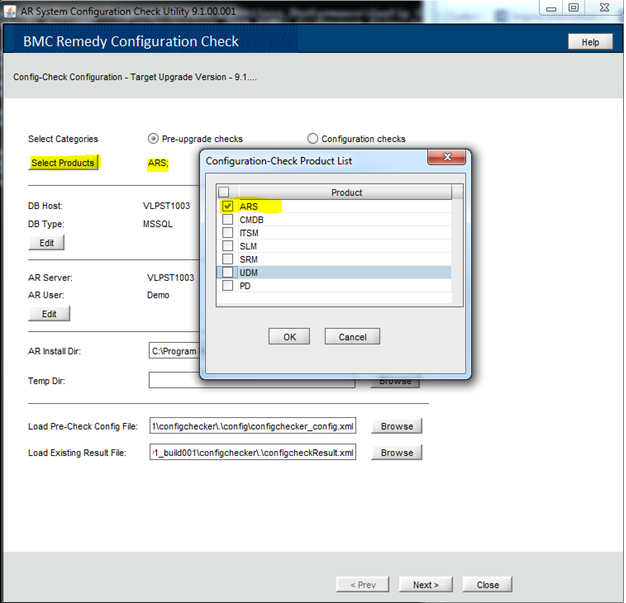Viewport: 626px width, 603px height.
Task: Click the MSSQL DB Type value
Action: (x=158, y=224)
